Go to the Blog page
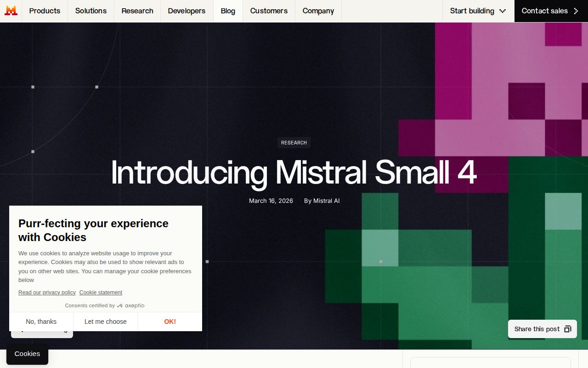Viewport: 588px width, 368px height. pyautogui.click(x=228, y=11)
